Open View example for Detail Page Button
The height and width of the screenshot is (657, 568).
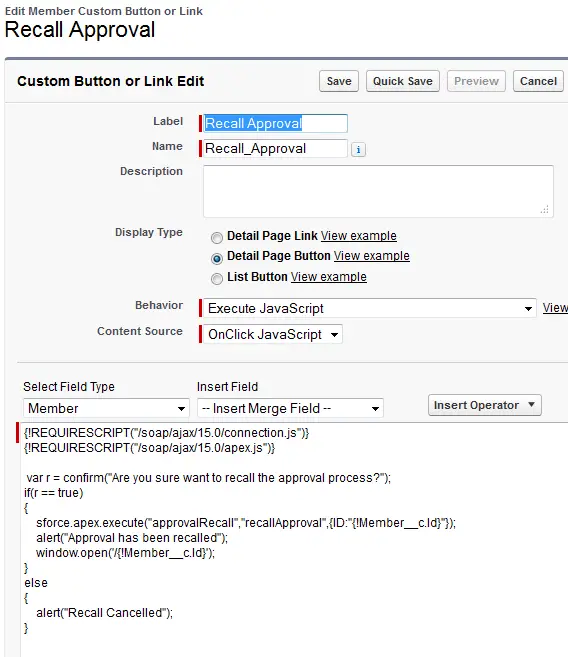tap(372, 256)
